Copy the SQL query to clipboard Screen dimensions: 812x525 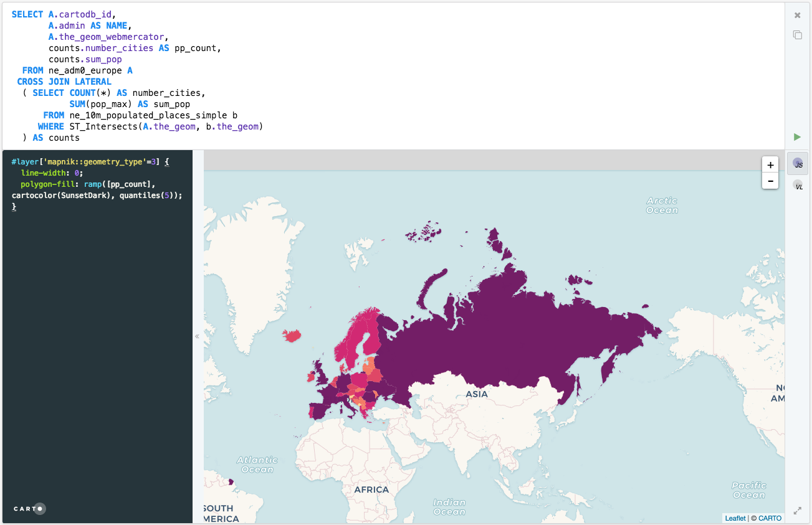(x=797, y=35)
